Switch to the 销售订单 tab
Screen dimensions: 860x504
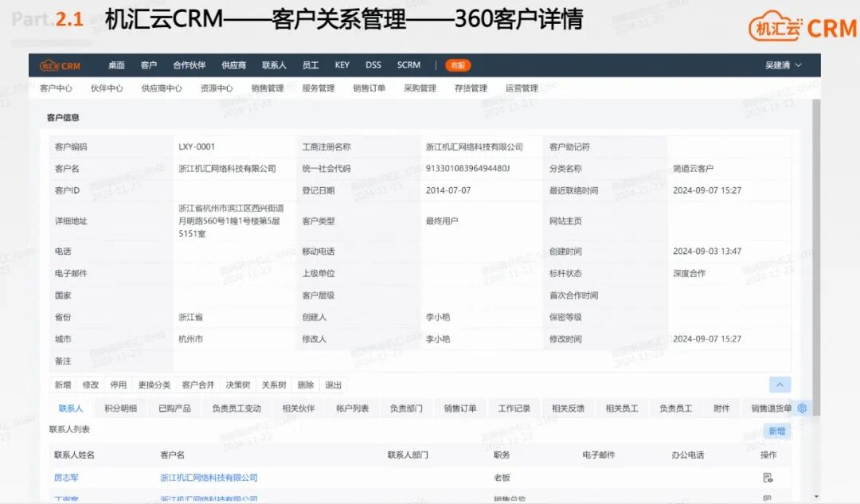pyautogui.click(x=460, y=408)
